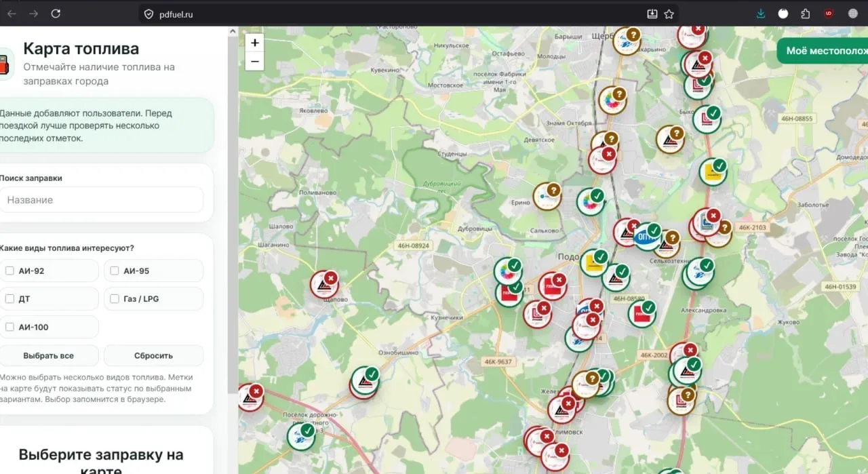Locate me with Моё местоположение button

823,51
